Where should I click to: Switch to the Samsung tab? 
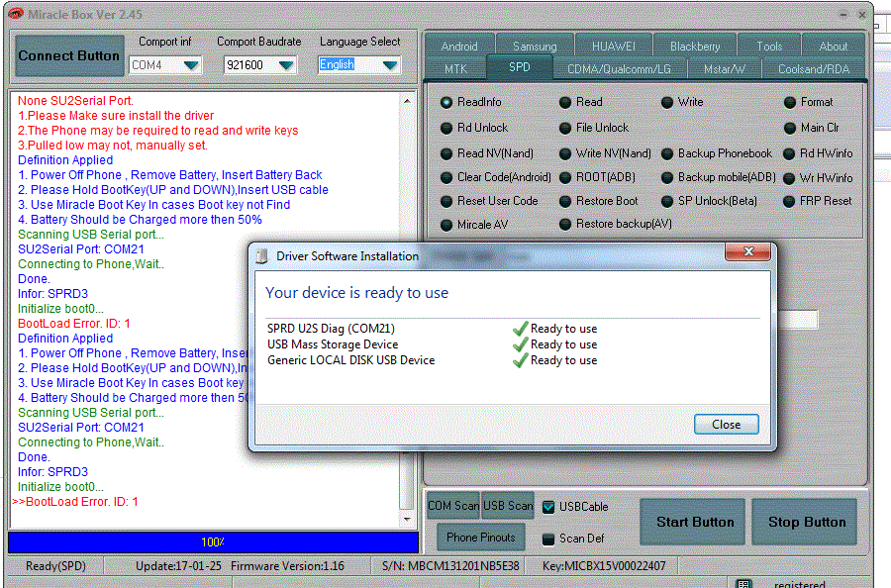pyautogui.click(x=535, y=47)
